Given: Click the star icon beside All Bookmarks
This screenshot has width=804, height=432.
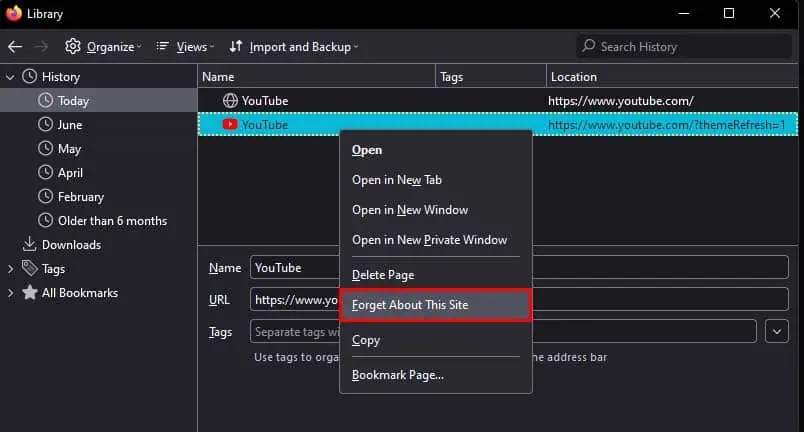Looking at the screenshot, I should 30,292.
